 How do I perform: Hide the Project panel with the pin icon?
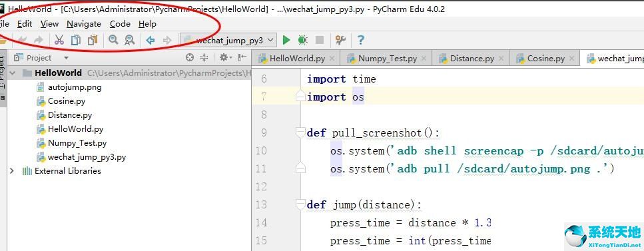[x=242, y=57]
